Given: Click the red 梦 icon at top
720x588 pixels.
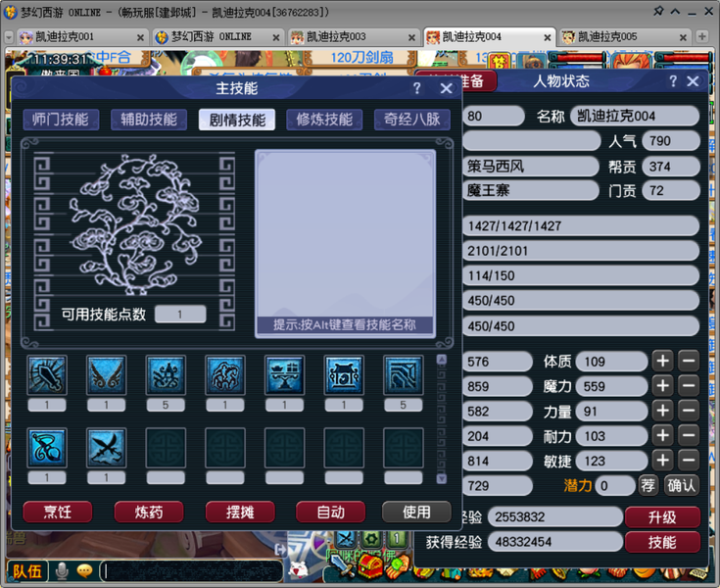Looking at the screenshot, I should pos(500,62).
